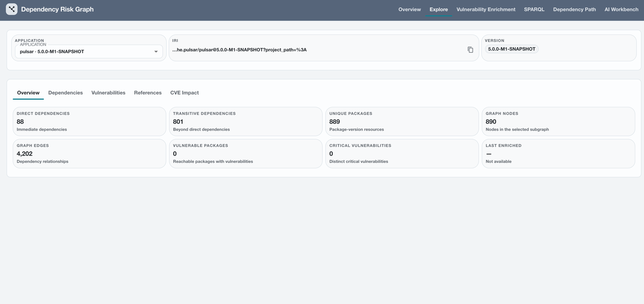This screenshot has height=304, width=644.
Task: Click the Direct Dependencies value 88
Action: [x=20, y=122]
